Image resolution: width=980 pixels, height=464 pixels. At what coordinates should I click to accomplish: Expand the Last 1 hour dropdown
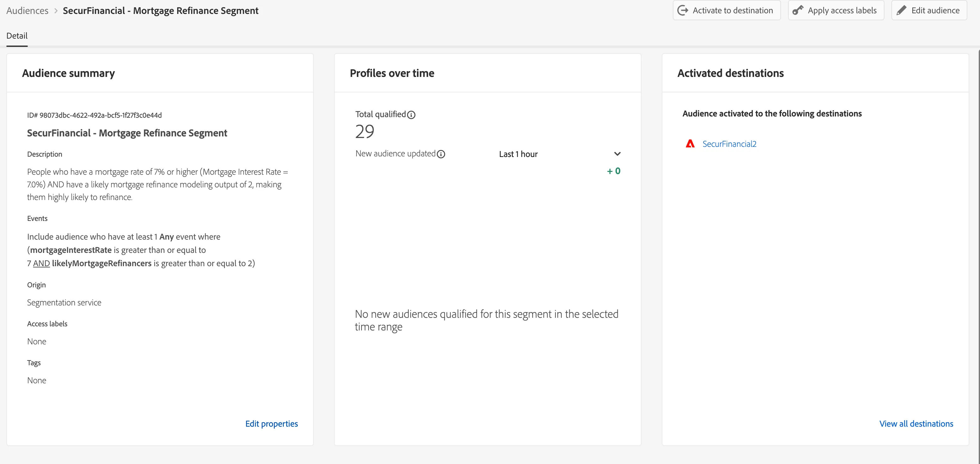tap(560, 154)
